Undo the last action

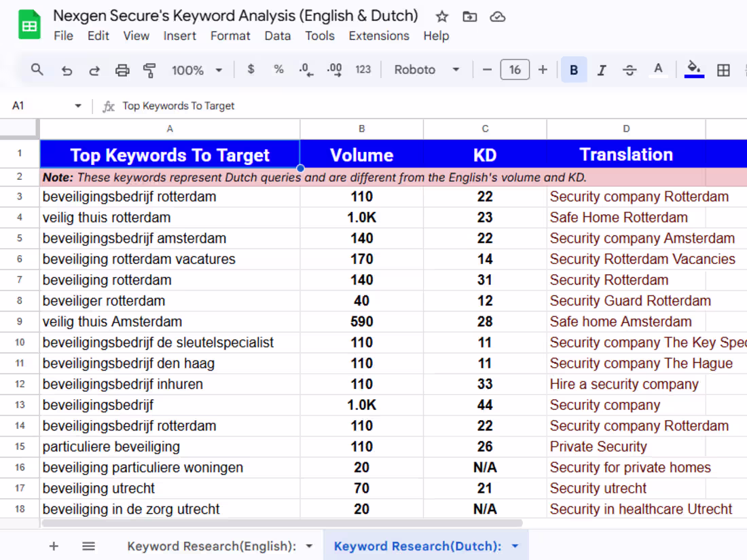[x=65, y=69]
